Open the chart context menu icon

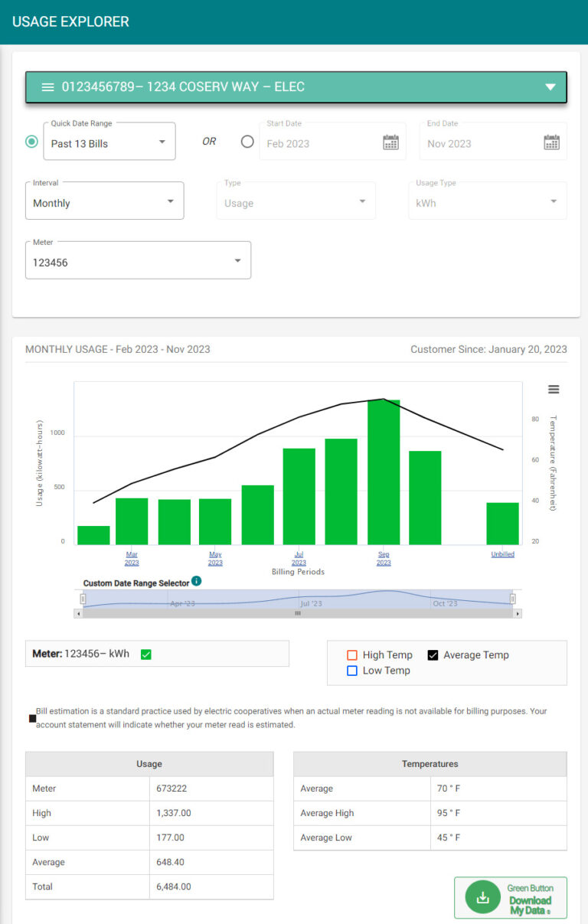(x=554, y=389)
